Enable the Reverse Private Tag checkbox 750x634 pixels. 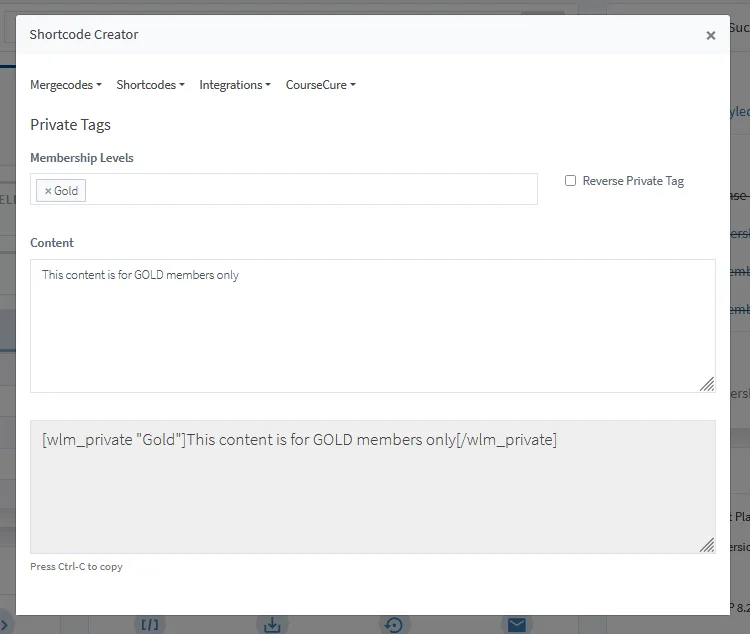[570, 180]
